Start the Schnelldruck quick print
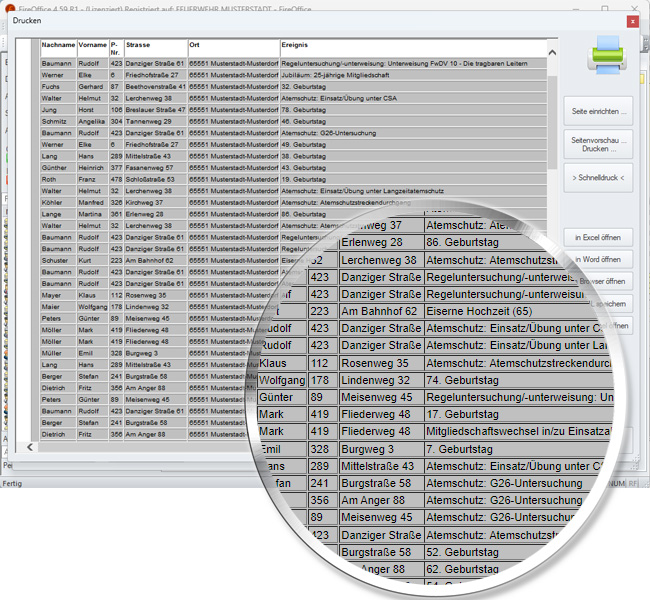The image size is (650, 600). 598,178
